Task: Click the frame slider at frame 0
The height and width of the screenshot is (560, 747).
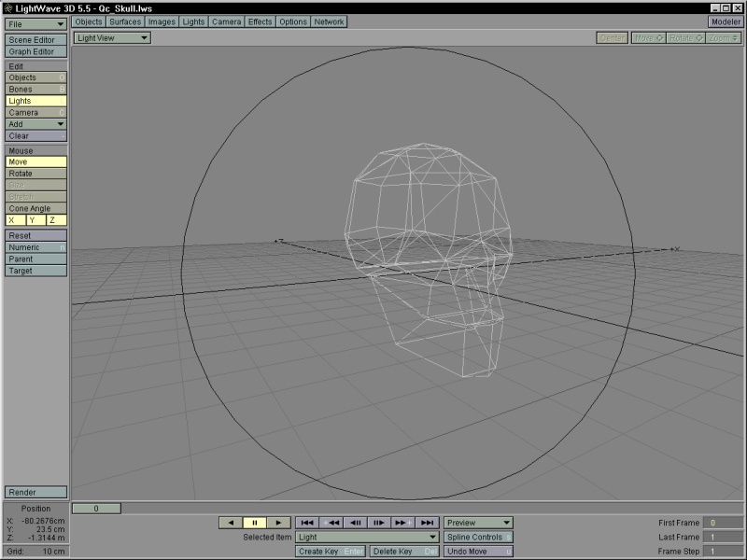Action: [x=97, y=508]
